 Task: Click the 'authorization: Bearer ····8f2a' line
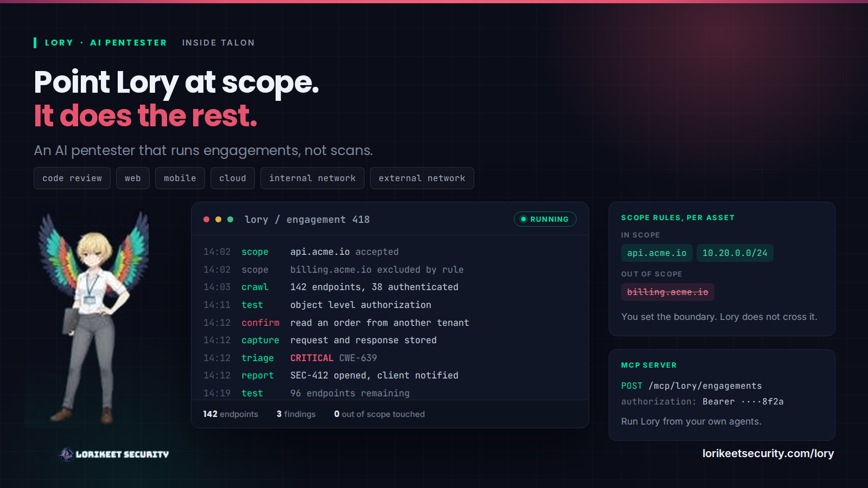(703, 402)
